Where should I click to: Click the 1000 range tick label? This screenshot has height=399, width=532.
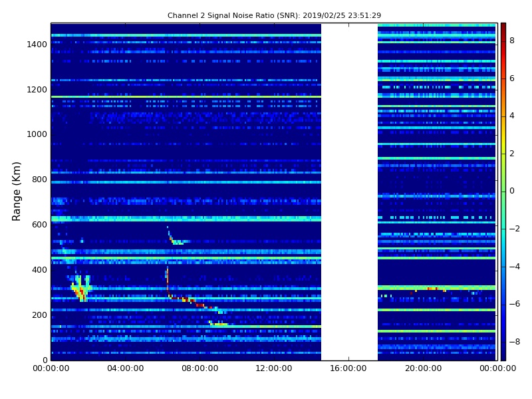(37, 134)
